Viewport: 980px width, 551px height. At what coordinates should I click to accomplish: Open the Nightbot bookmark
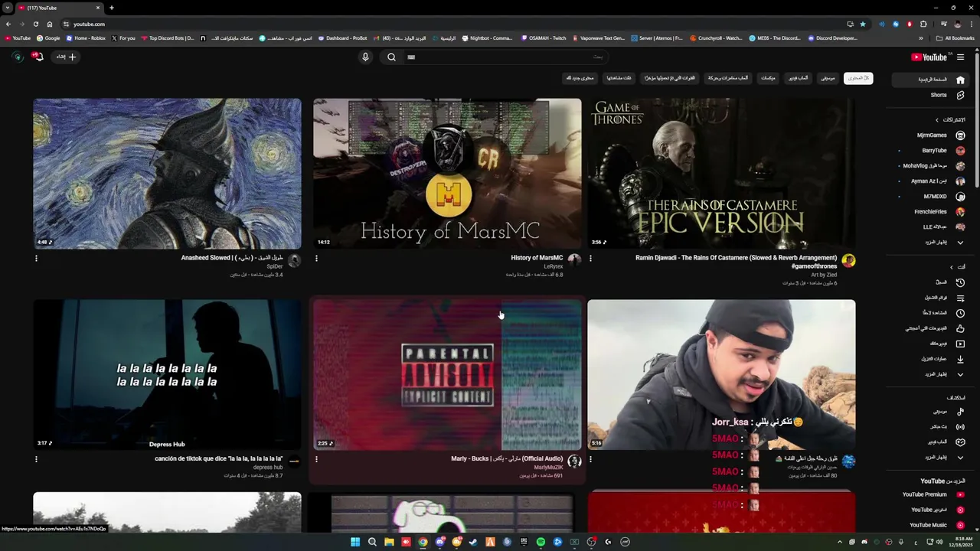487,38
